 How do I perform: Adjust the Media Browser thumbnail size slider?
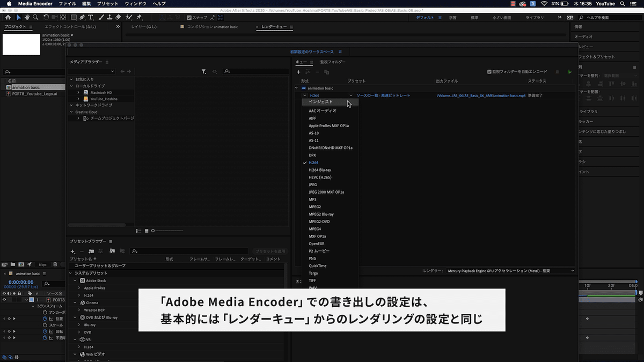pos(167,231)
